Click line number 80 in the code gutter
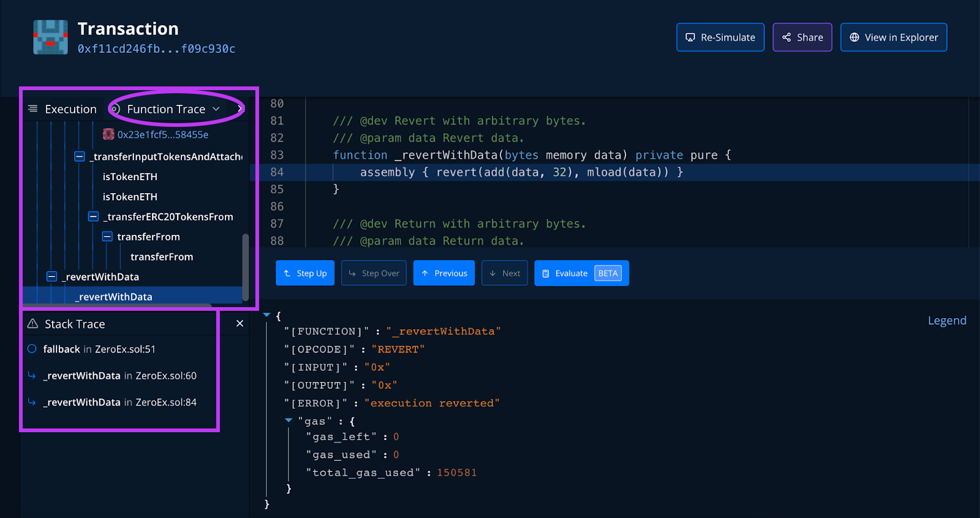980x518 pixels. click(277, 104)
